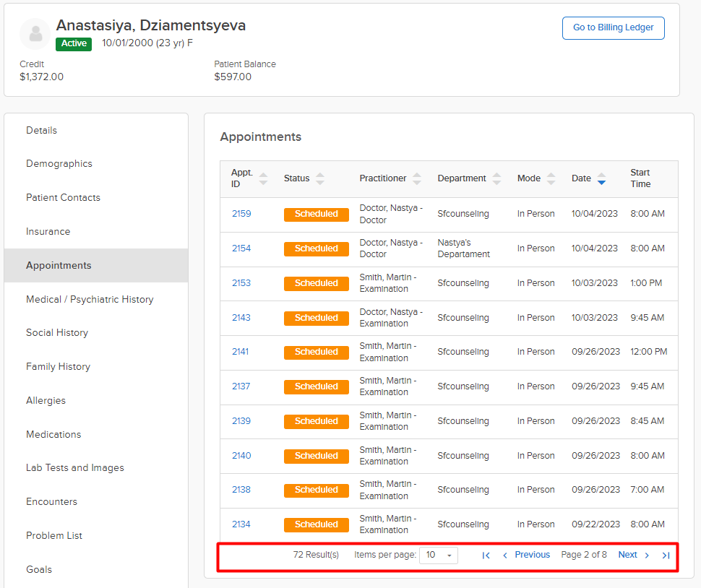The width and height of the screenshot is (701, 588).
Task: Open appointment 2134 link
Action: click(x=241, y=524)
